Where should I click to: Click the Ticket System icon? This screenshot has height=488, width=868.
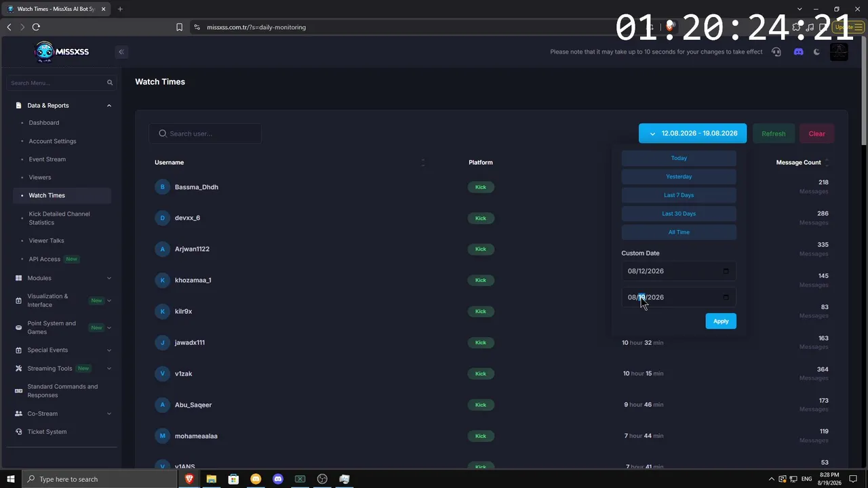(x=18, y=432)
